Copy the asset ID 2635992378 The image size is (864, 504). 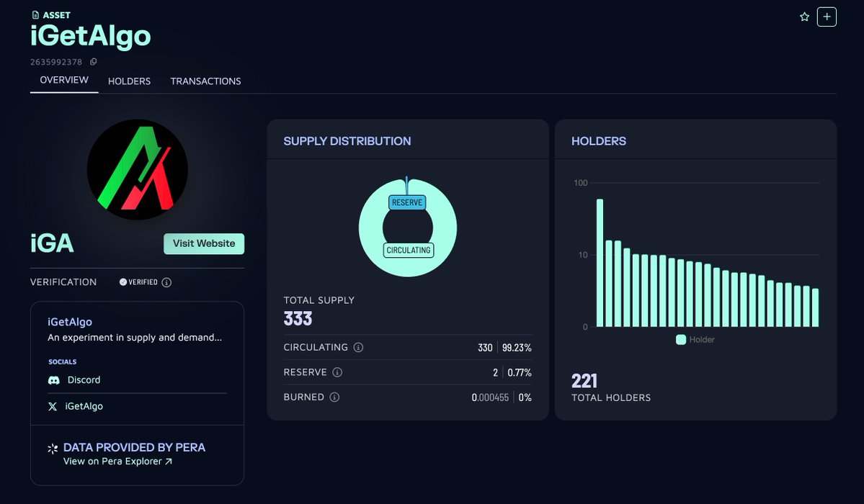93,62
